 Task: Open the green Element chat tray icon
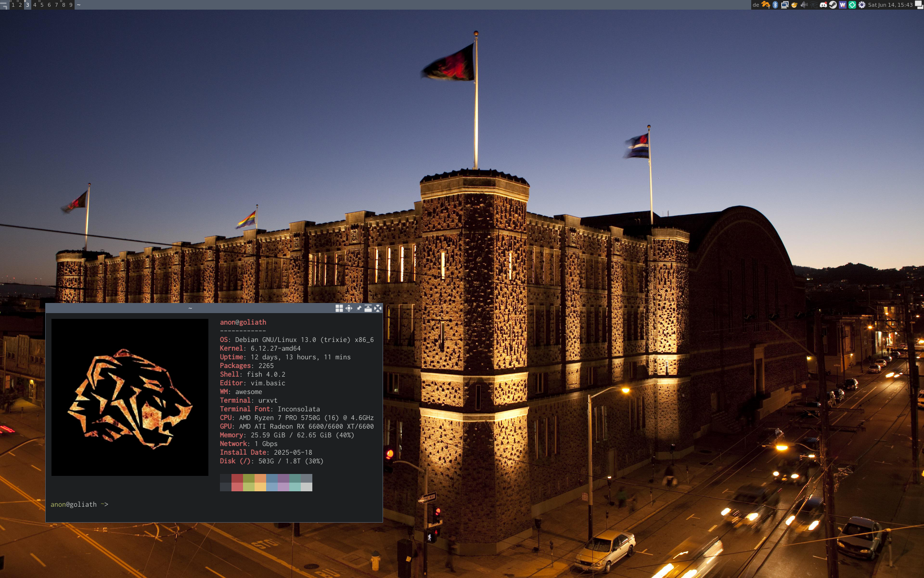(852, 5)
